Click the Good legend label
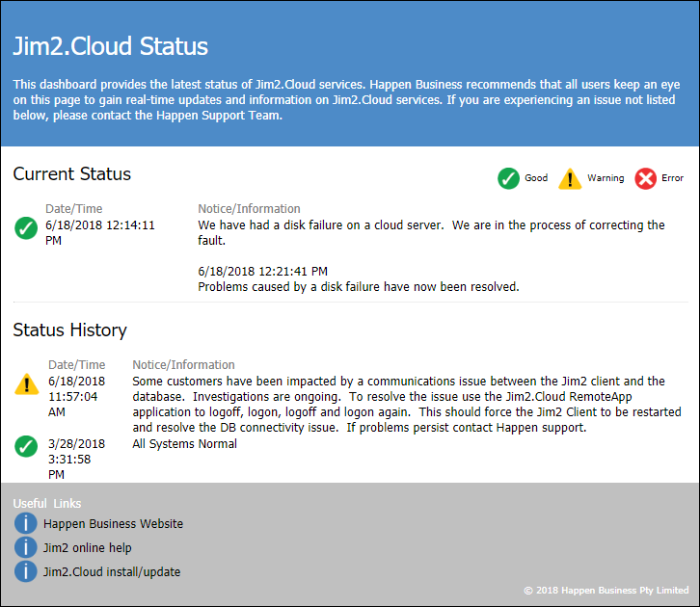This screenshot has height=607, width=700. pos(536,178)
